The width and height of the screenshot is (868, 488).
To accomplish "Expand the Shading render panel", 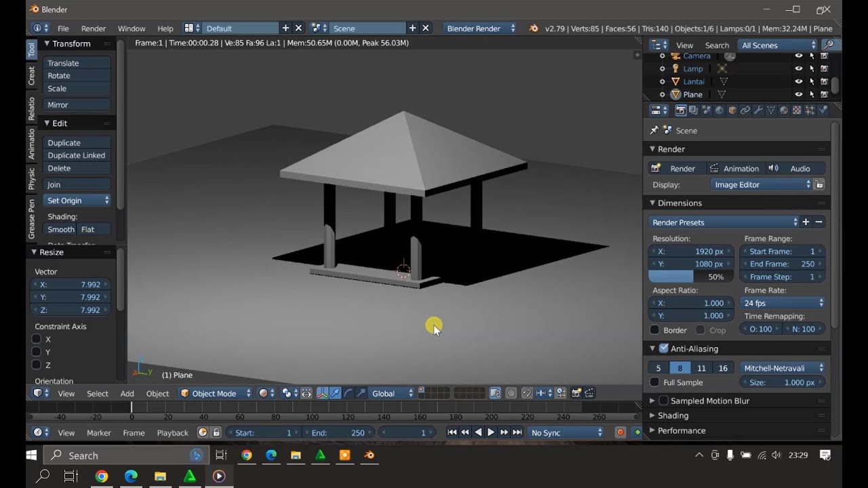I will (673, 415).
